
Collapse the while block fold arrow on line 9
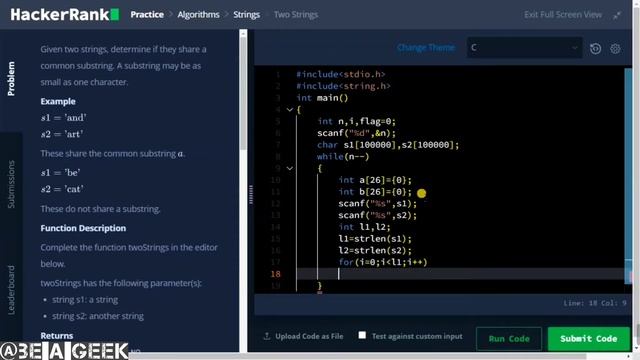289,168
